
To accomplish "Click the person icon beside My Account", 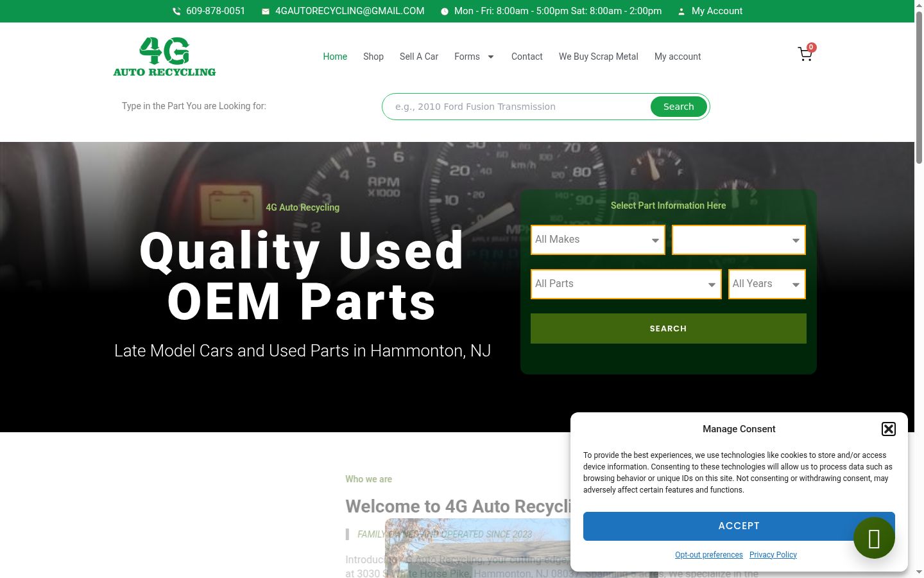I will (x=681, y=12).
